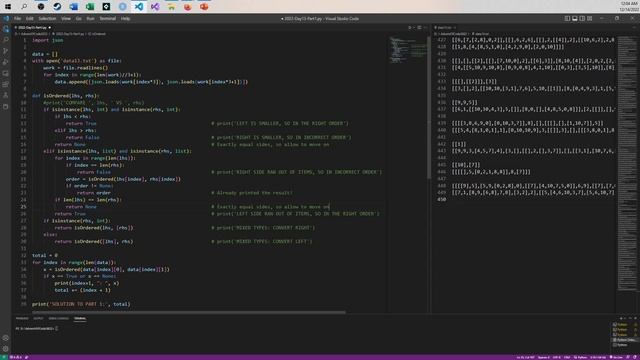Click the breadcrumb file name 2022-Day13-Part1.py
640x360 pixels.
[x=69, y=34]
